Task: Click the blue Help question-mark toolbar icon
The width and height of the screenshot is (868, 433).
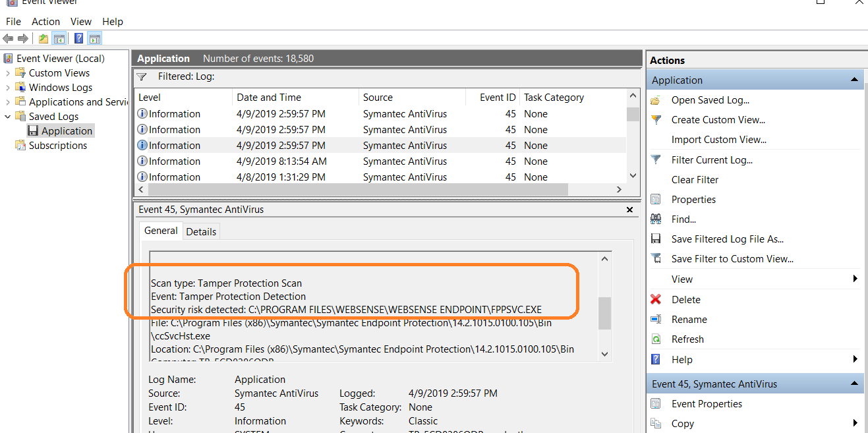Action: coord(78,38)
